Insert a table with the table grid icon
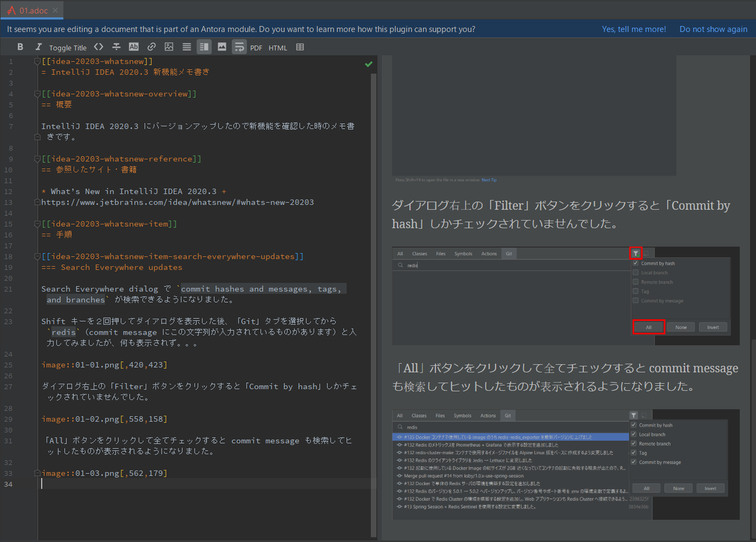Screen dimensions: 756x542 pyautogui.click(x=299, y=47)
